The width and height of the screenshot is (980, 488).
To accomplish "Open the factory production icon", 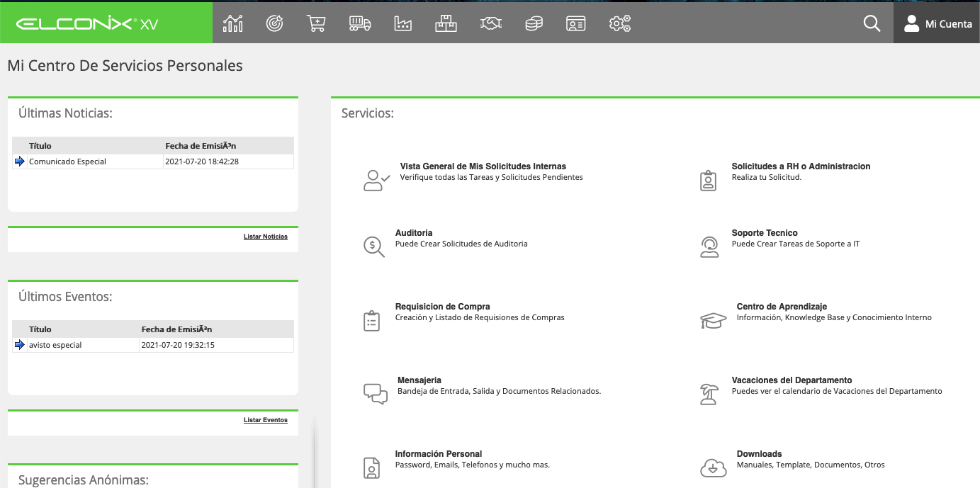I will (x=402, y=23).
